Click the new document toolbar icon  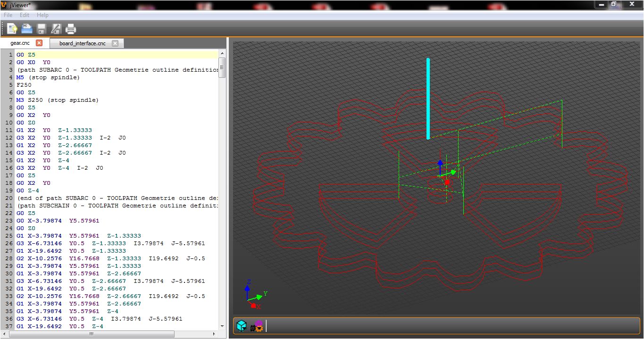(x=11, y=28)
